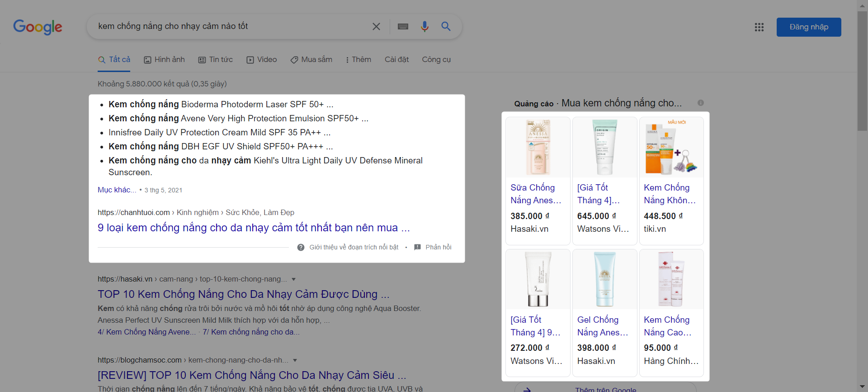This screenshot has width=868, height=392.
Task: Click the page scrollbar thumb
Action: (862, 71)
